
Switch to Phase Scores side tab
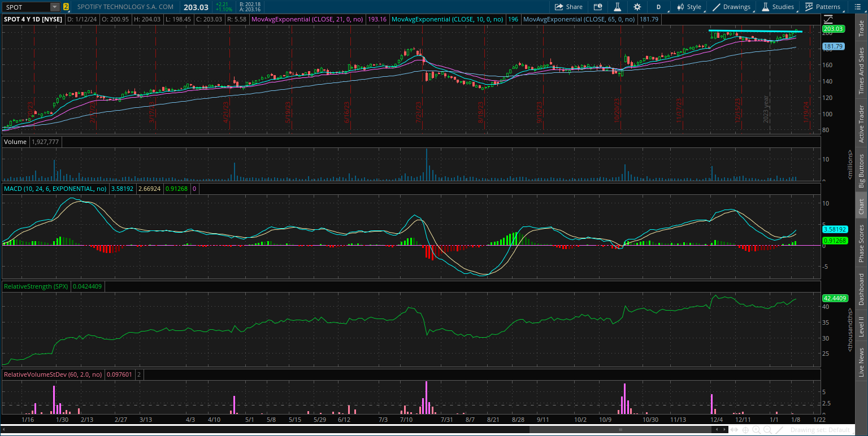[x=861, y=243]
